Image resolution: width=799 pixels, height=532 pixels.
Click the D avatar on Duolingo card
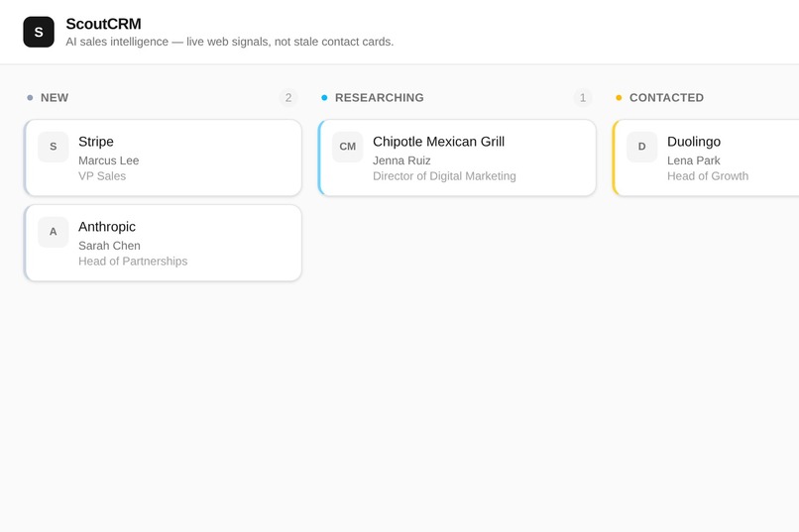(642, 147)
